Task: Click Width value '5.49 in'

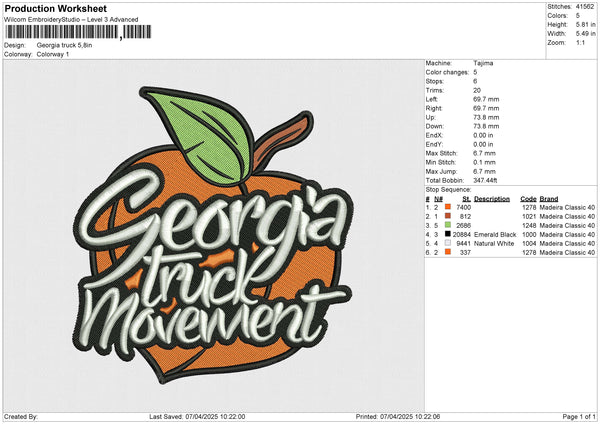Action: (585, 34)
